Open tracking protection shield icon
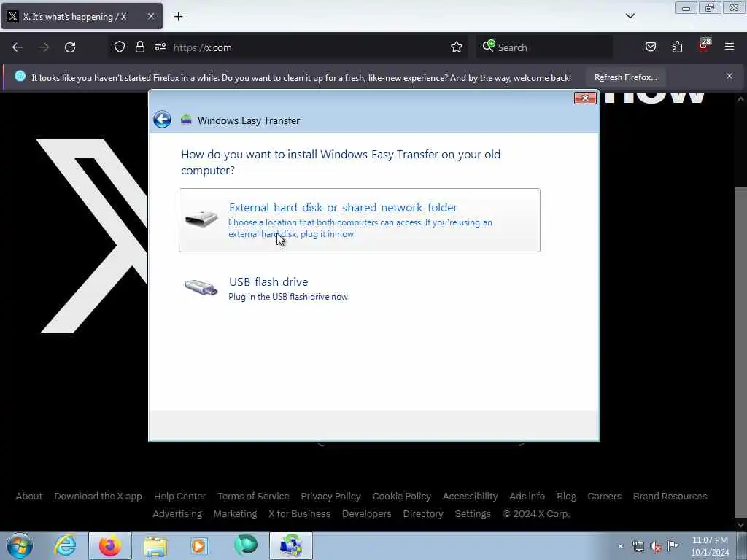Viewport: 747px width, 560px height. point(120,47)
